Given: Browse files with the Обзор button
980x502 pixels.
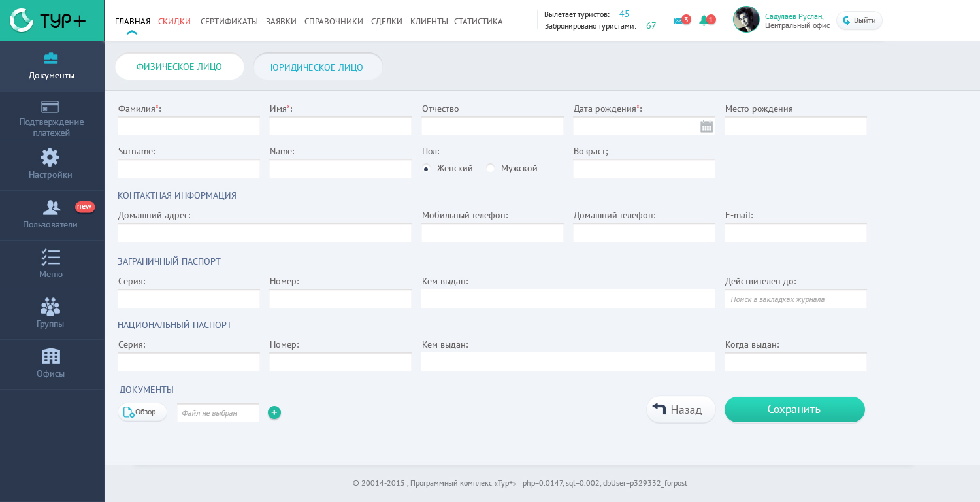Looking at the screenshot, I should [x=142, y=412].
